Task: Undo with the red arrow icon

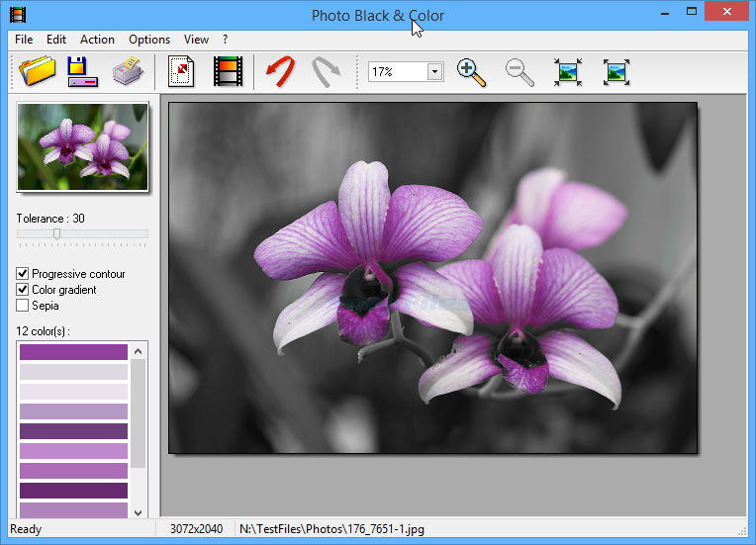Action: pos(280,72)
